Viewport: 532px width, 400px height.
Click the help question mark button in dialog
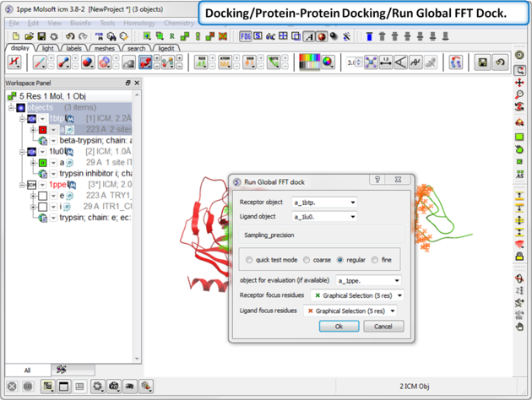(x=377, y=180)
